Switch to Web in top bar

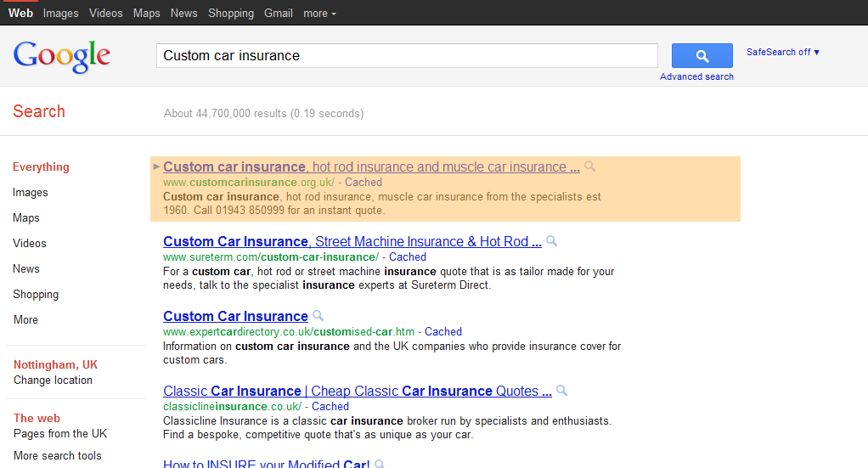pyautogui.click(x=20, y=14)
